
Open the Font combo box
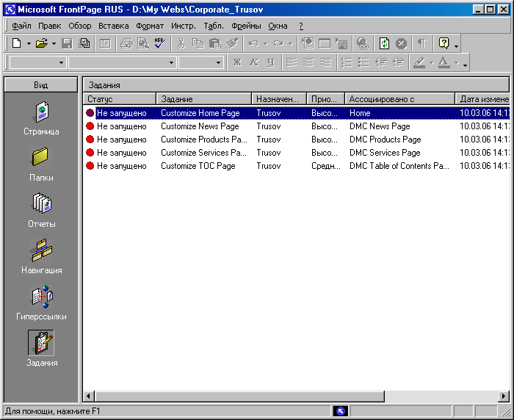pyautogui.click(x=123, y=62)
